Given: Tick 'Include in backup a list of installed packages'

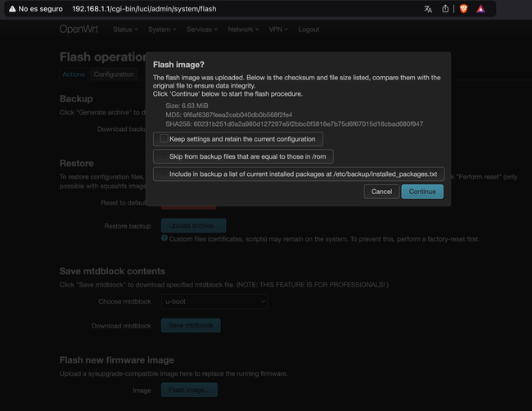Looking at the screenshot, I should (165, 174).
